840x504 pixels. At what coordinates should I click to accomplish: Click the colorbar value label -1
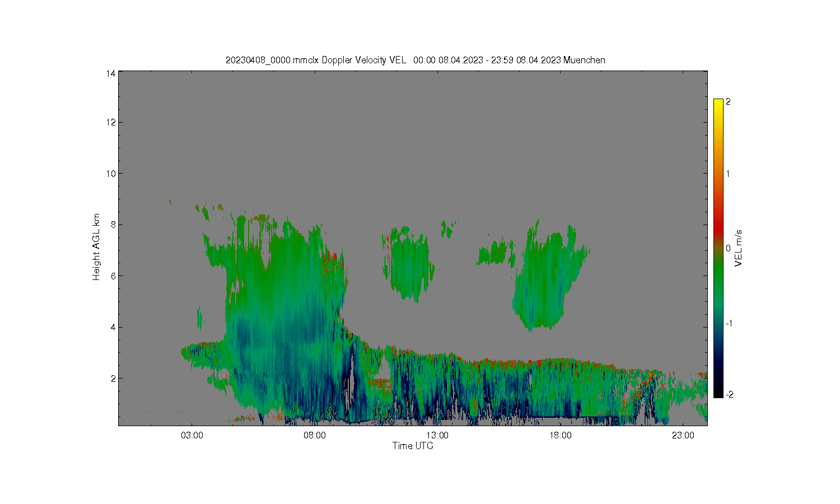click(729, 324)
